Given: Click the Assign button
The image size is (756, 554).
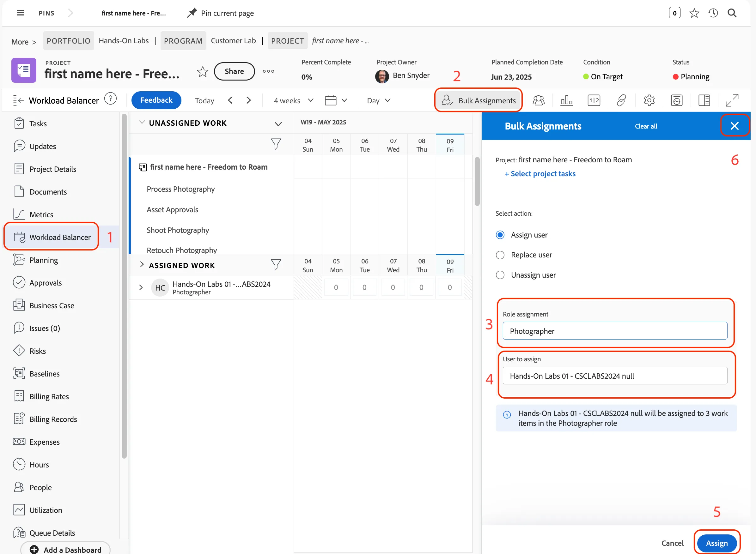Looking at the screenshot, I should (x=716, y=543).
